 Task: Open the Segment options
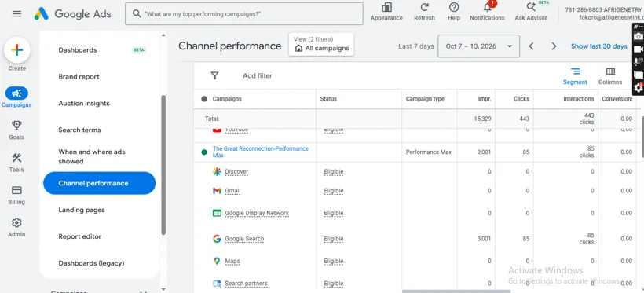pyautogui.click(x=575, y=76)
